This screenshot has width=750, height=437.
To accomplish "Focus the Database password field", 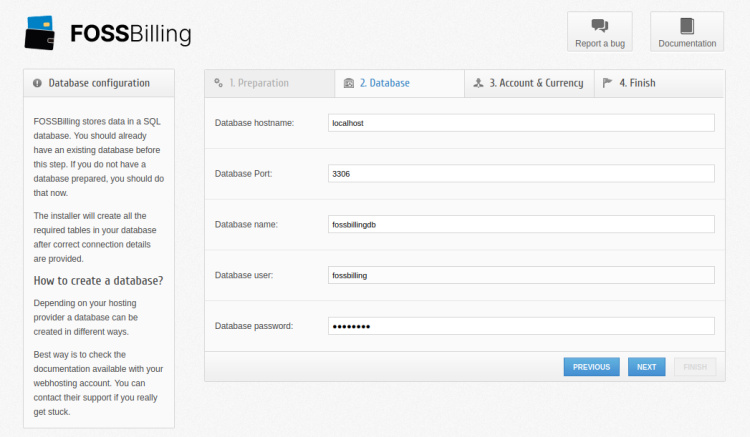I will [520, 326].
